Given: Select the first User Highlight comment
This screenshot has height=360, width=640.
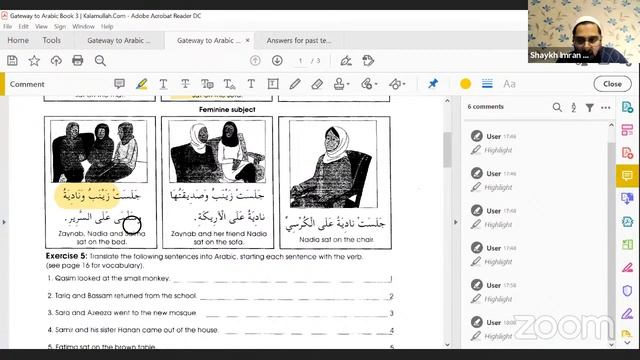Looking at the screenshot, I should (535, 143).
